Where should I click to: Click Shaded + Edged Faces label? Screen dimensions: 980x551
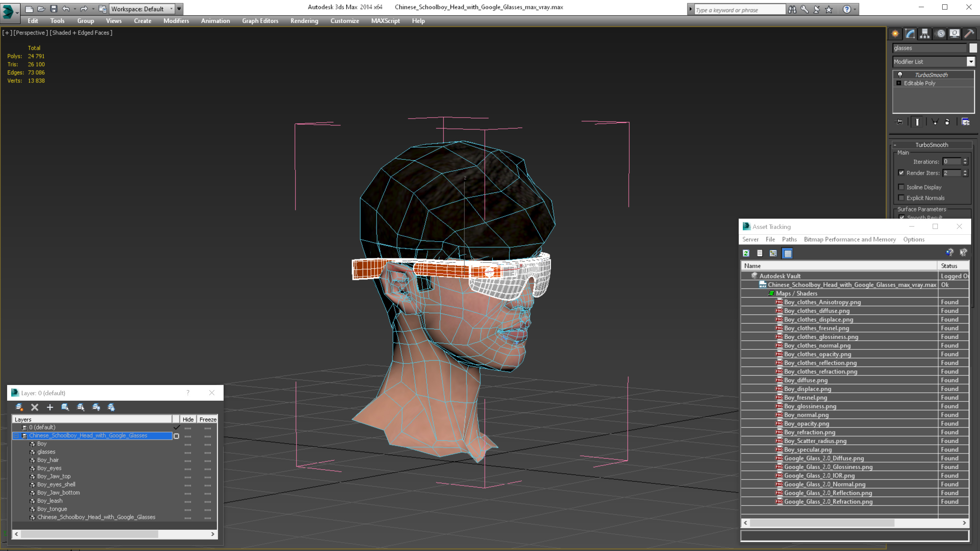81,33
